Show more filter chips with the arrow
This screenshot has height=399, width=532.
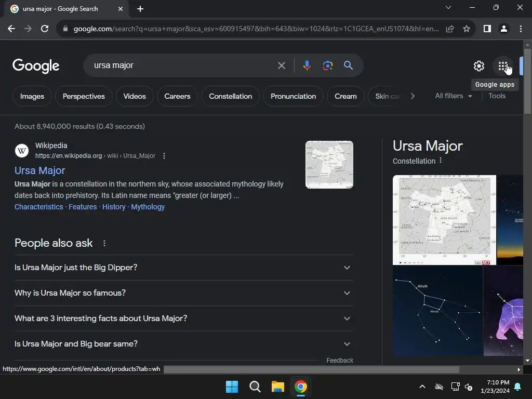(412, 96)
